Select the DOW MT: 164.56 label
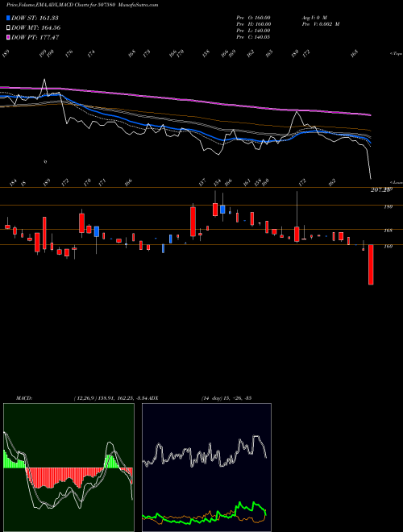This screenshot has width=403, height=532. coord(36,27)
